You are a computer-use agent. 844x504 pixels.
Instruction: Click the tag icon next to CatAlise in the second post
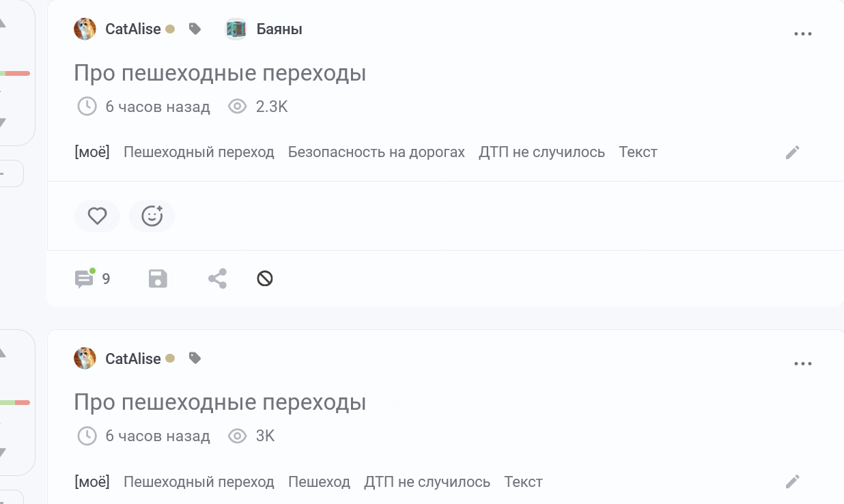(x=195, y=358)
